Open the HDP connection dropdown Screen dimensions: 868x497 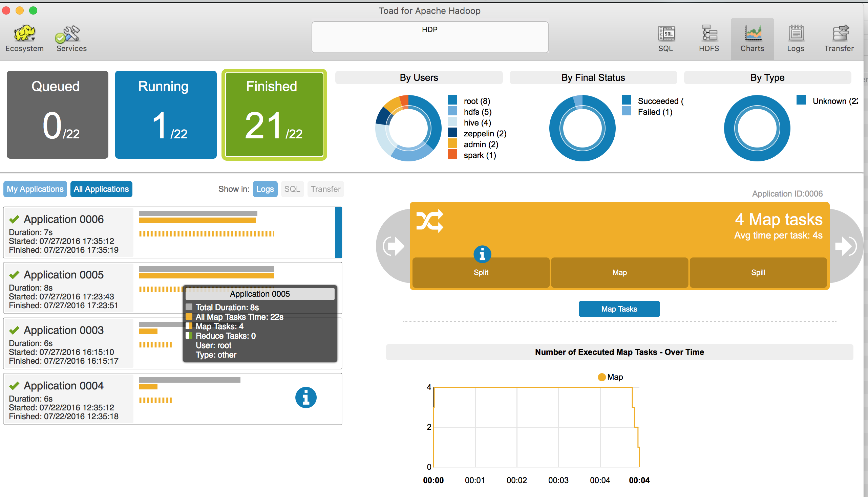coord(429,37)
